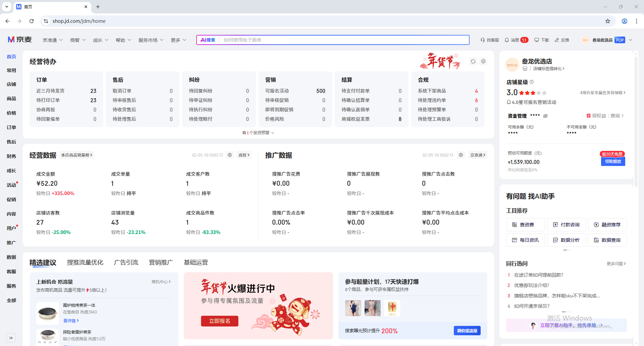This screenshot has height=346, width=644.
Task: Click the 反馈 feedback pencil icon
Action: 557,40
